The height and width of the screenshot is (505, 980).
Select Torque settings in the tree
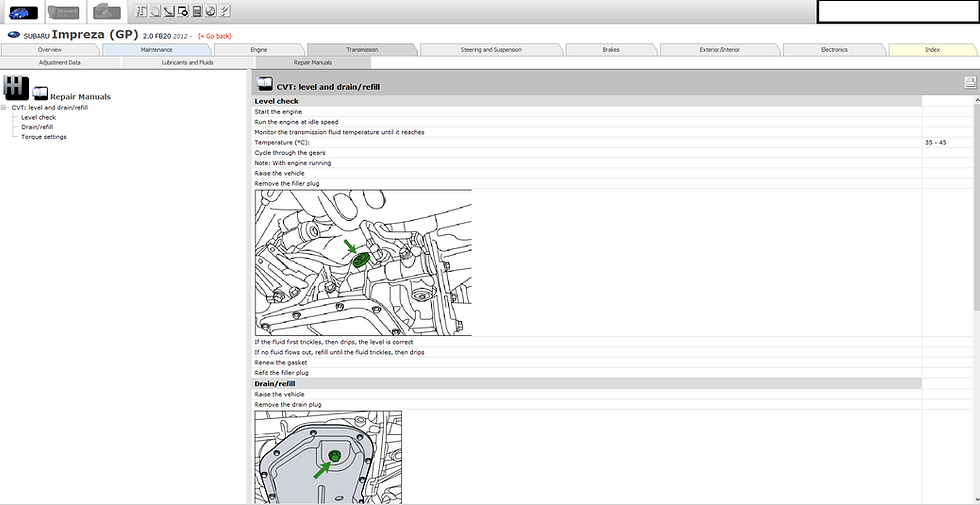point(44,137)
